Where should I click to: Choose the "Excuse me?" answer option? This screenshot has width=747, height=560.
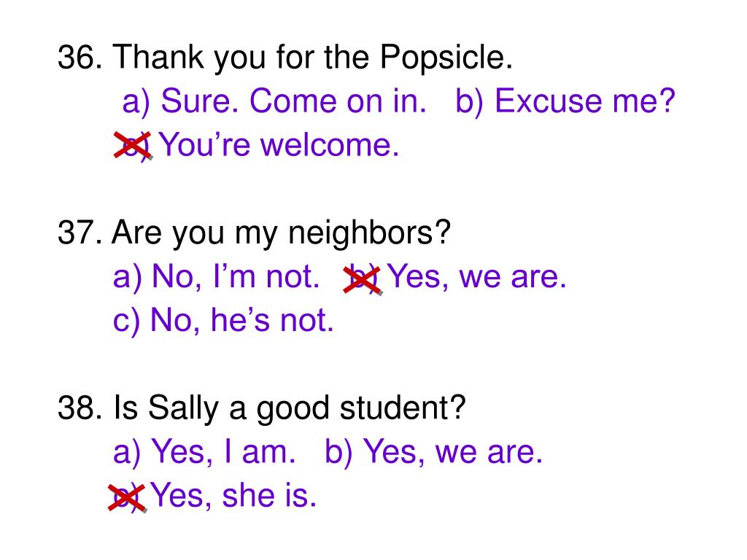[565, 102]
